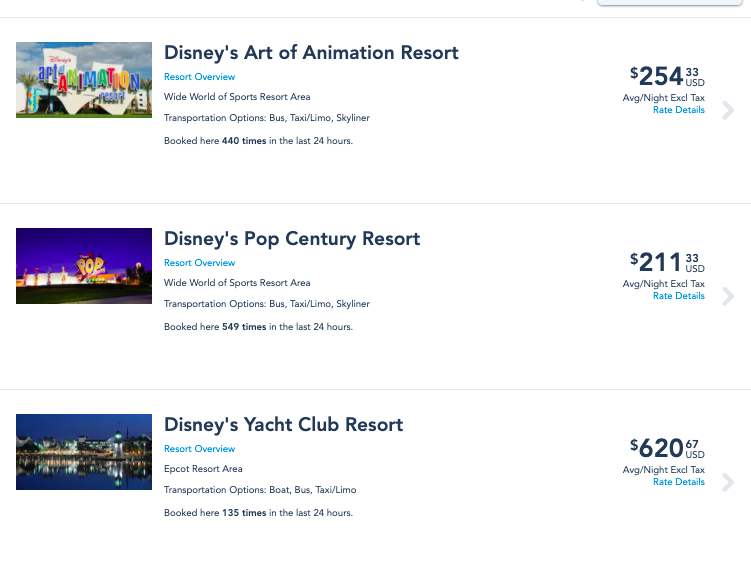Open Rate Details for Pop Century

(x=679, y=296)
